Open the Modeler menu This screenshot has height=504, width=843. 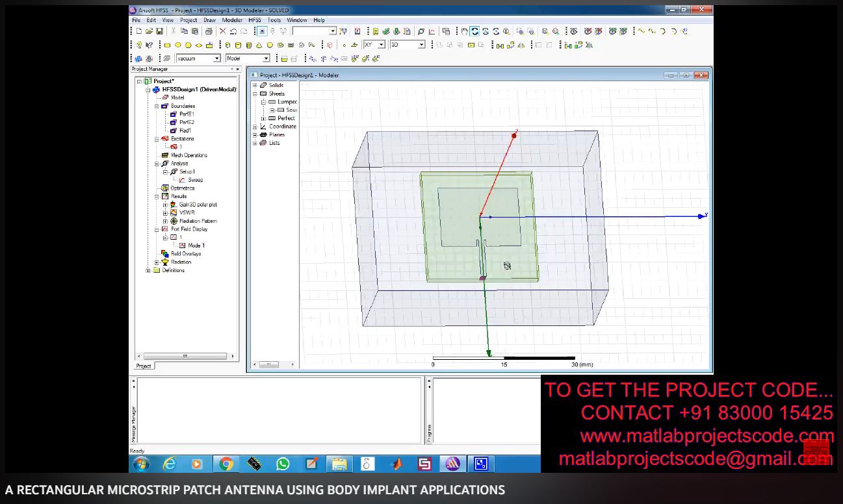coord(232,20)
